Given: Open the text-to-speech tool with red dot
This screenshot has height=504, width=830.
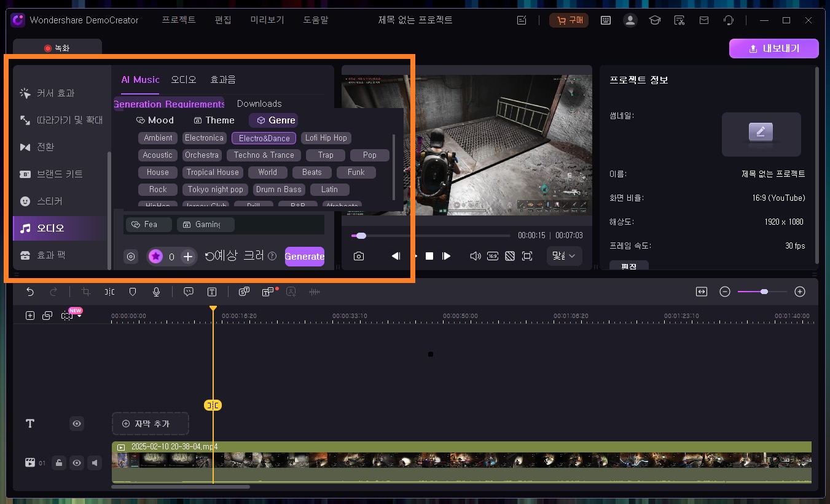Looking at the screenshot, I should pyautogui.click(x=268, y=292).
